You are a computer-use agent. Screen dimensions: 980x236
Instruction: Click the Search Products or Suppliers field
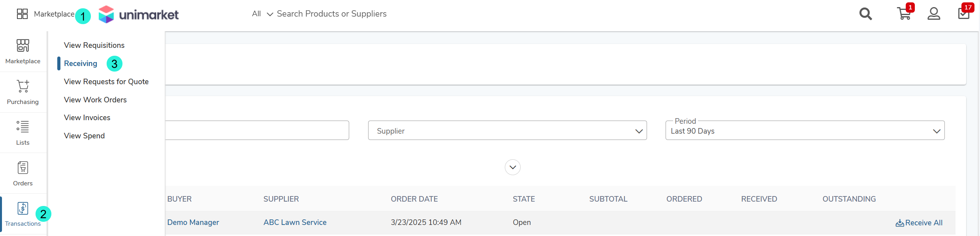tap(332, 14)
